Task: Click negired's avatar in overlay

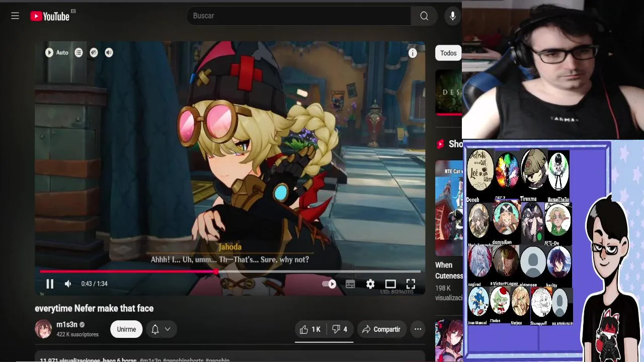Action: pos(479,261)
